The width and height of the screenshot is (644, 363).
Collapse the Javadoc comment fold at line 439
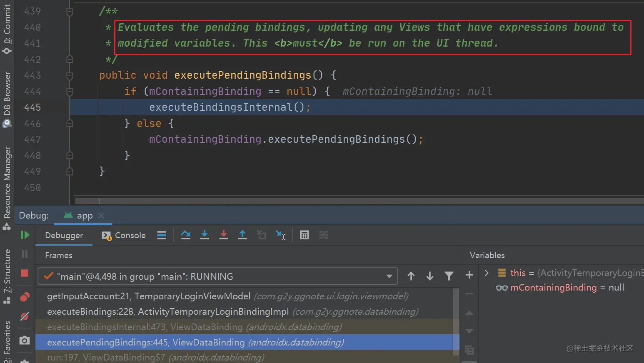coord(70,12)
